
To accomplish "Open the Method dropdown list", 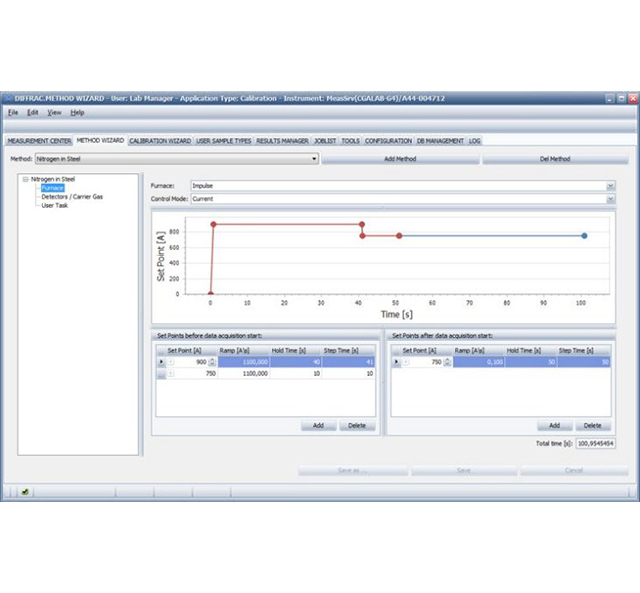I will 314,159.
